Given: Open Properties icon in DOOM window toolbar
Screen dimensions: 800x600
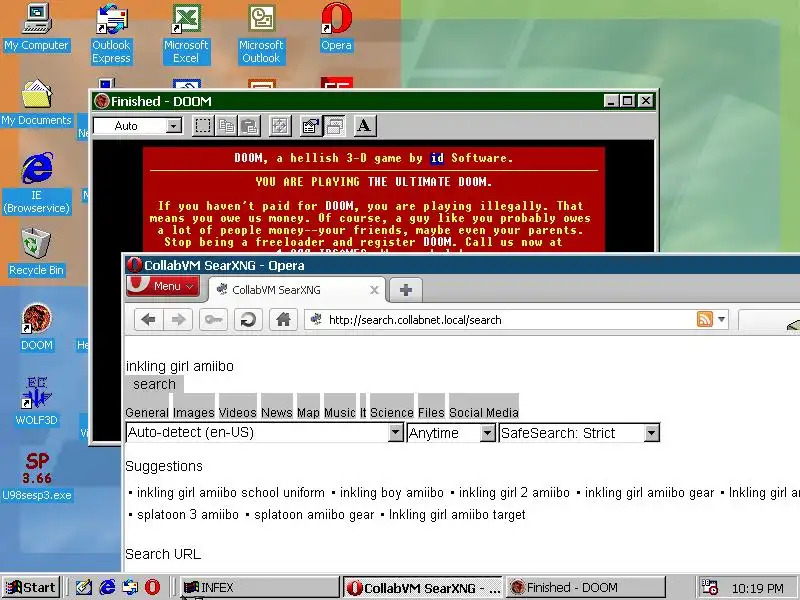Looking at the screenshot, I should pyautogui.click(x=310, y=126).
